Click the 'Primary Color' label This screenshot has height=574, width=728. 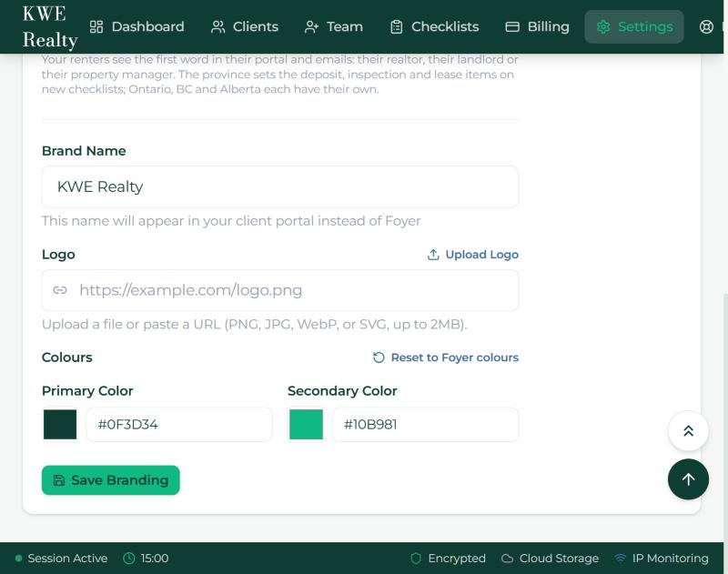[x=87, y=391]
